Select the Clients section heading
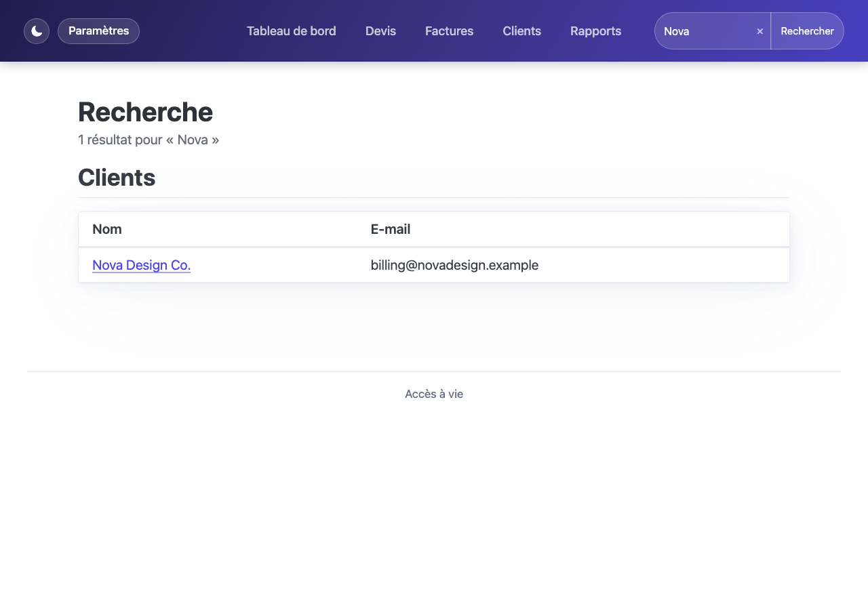The height and width of the screenshot is (610, 868). tap(117, 178)
